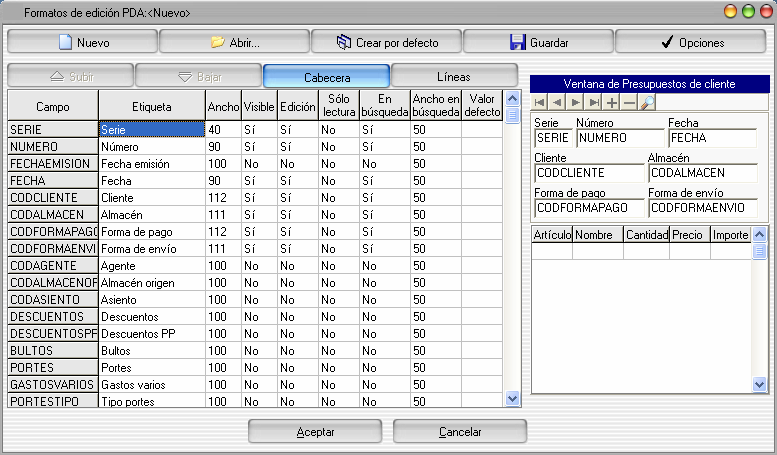Click the CODCLIENTE field in the preview

coord(588,173)
